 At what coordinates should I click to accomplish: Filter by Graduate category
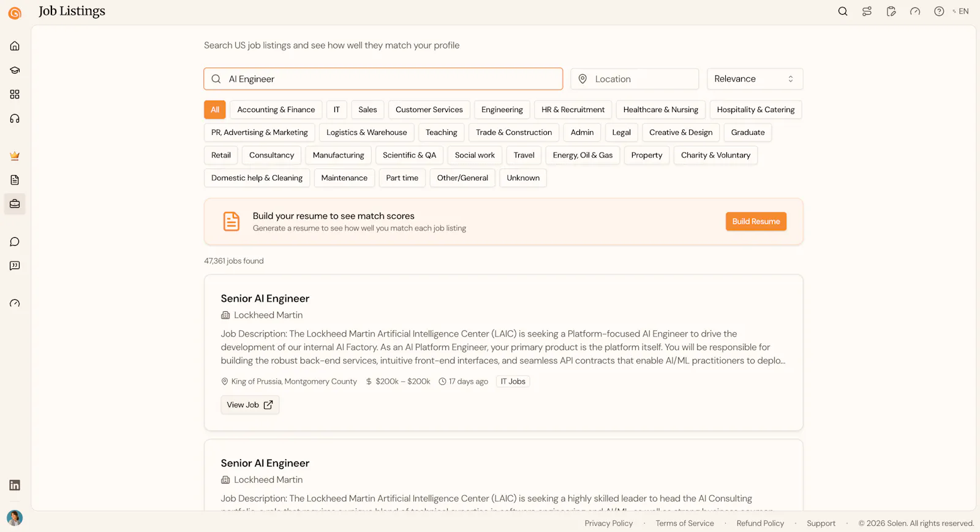pyautogui.click(x=748, y=132)
